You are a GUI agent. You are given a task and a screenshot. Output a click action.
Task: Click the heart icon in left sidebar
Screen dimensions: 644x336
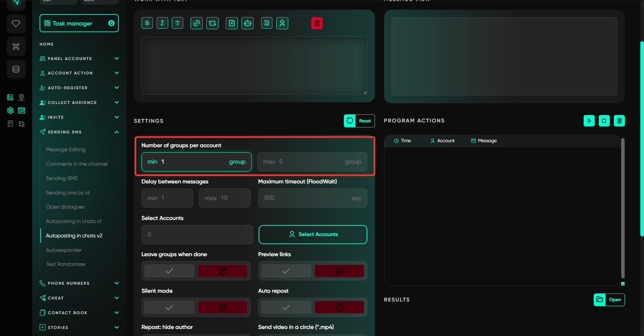[x=16, y=24]
